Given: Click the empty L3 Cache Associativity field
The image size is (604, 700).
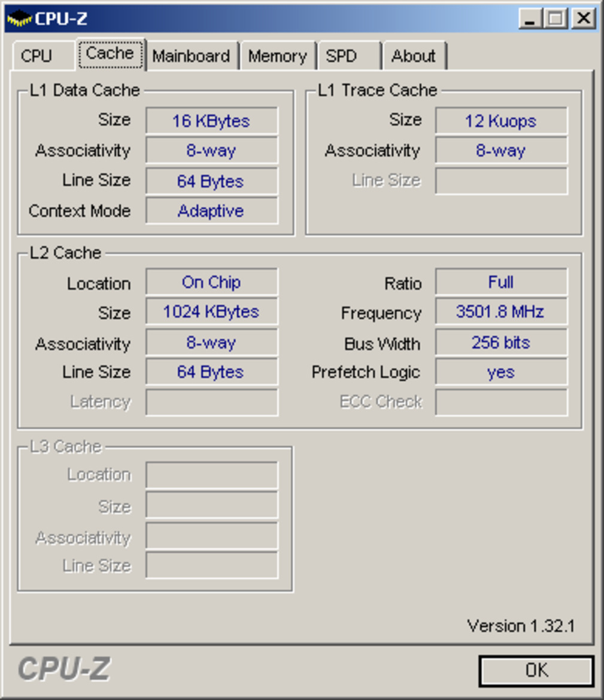Looking at the screenshot, I should click(211, 535).
